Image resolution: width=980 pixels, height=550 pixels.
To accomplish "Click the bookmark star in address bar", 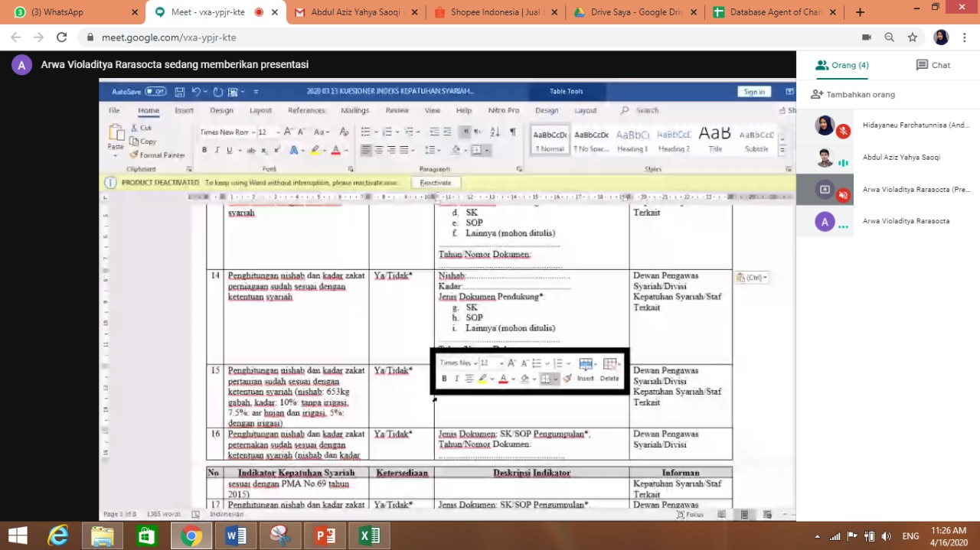I will click(913, 37).
